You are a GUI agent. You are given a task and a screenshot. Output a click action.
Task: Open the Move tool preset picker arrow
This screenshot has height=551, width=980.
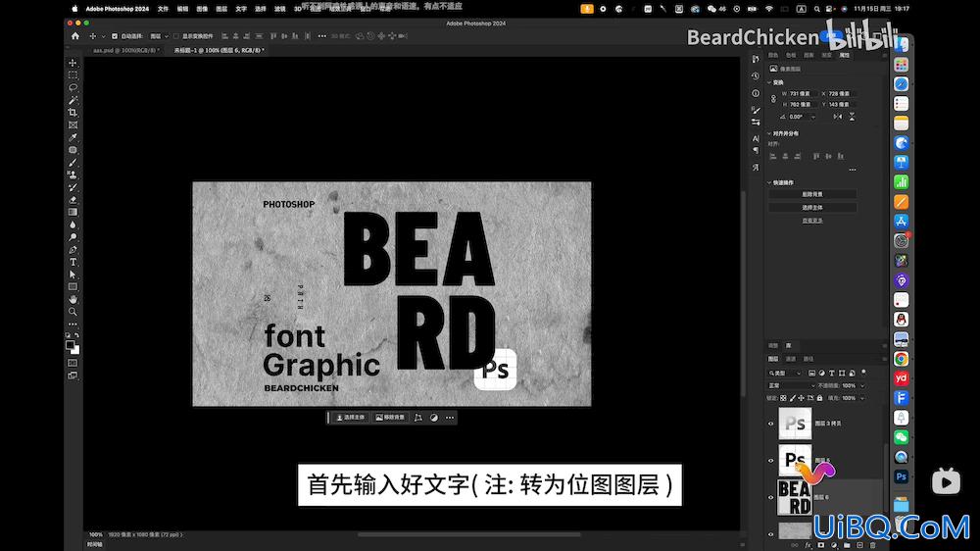coord(103,36)
